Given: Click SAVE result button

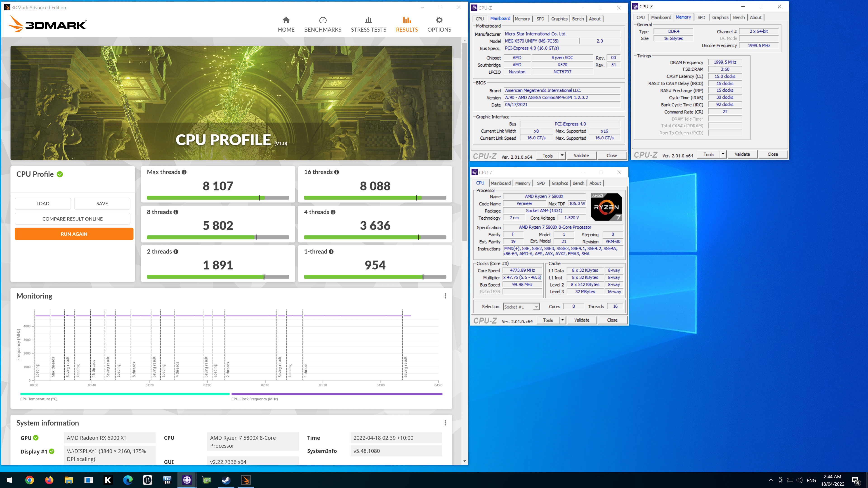Looking at the screenshot, I should pyautogui.click(x=102, y=203).
